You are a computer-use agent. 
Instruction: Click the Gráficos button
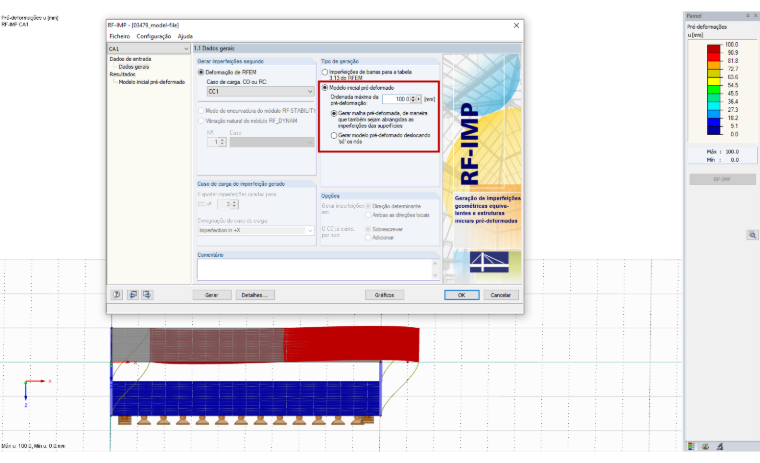click(x=384, y=295)
